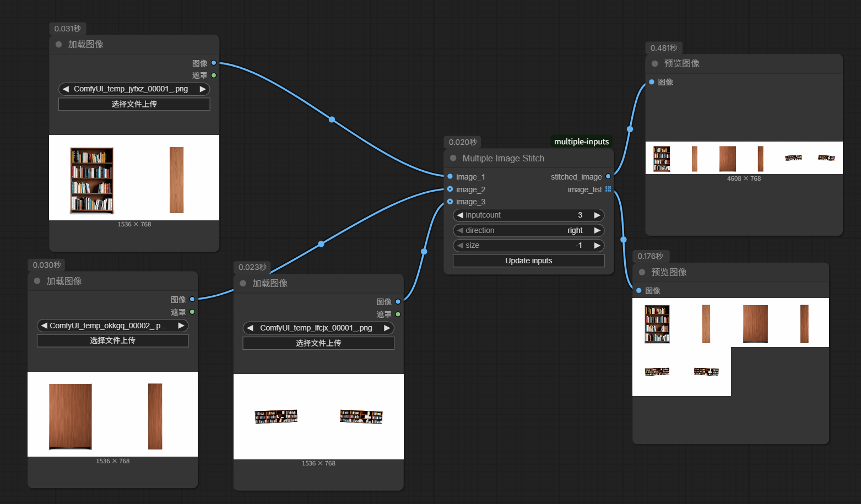The width and height of the screenshot is (861, 504).
Task: Click link midpoint on stitched_image connection
Action: click(630, 129)
